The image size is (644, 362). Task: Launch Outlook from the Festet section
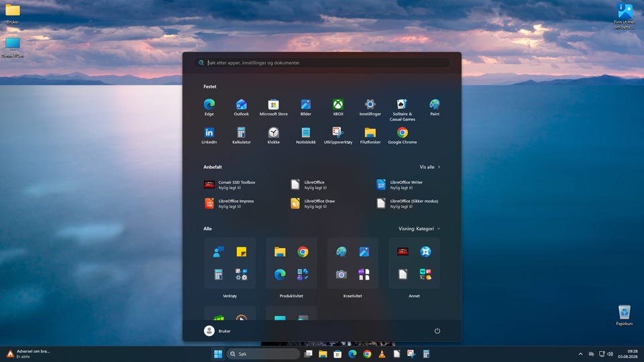(241, 107)
